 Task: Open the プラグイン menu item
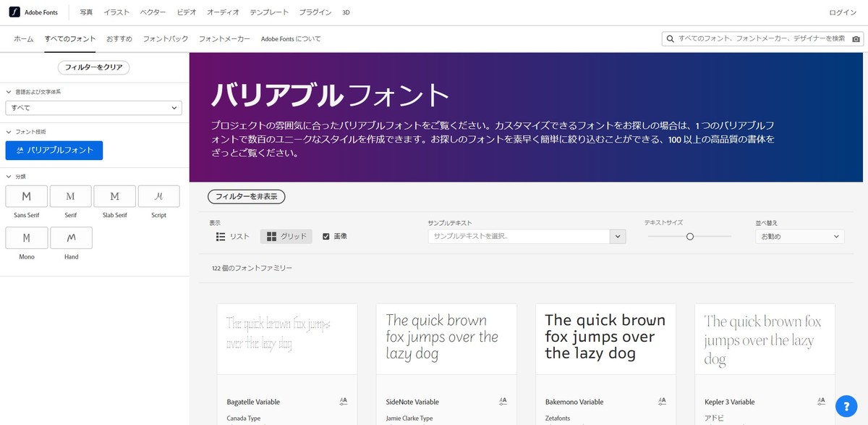315,12
